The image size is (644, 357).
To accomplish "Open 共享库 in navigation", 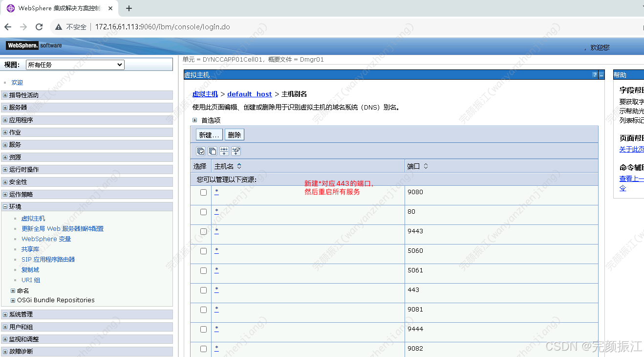I will [30, 249].
